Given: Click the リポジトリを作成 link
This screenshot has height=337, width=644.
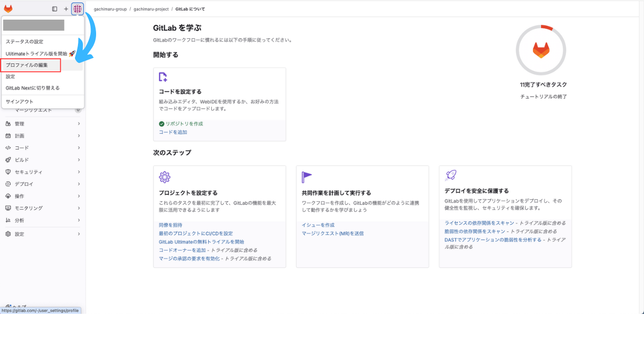Looking at the screenshot, I should click(x=185, y=124).
